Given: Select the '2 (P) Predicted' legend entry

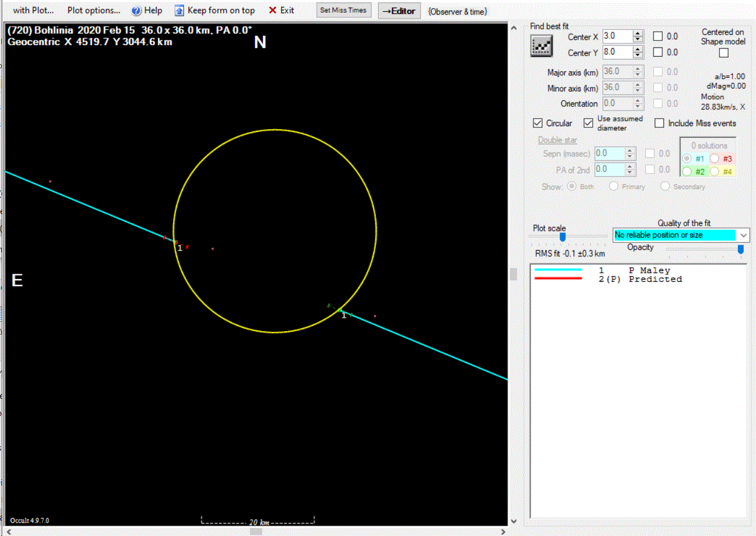Looking at the screenshot, I should pos(640,279).
